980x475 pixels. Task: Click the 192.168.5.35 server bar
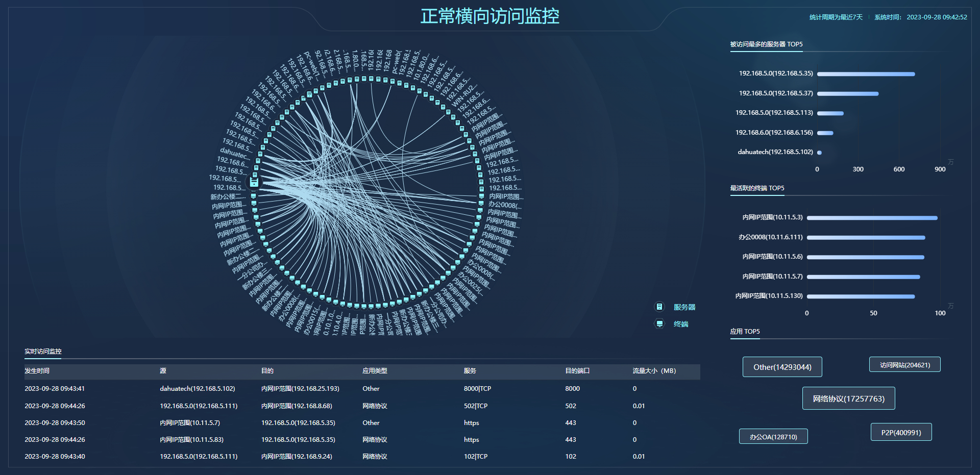tap(866, 74)
